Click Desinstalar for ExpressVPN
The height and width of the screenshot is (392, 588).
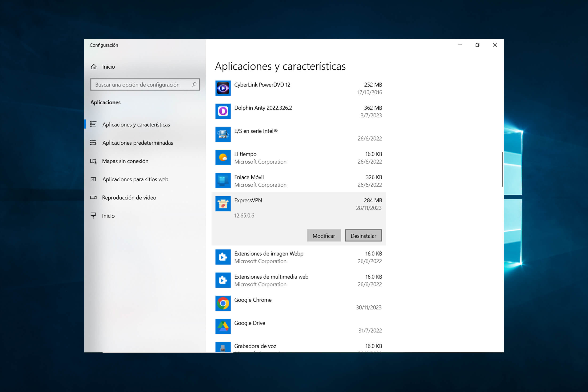coord(363,235)
